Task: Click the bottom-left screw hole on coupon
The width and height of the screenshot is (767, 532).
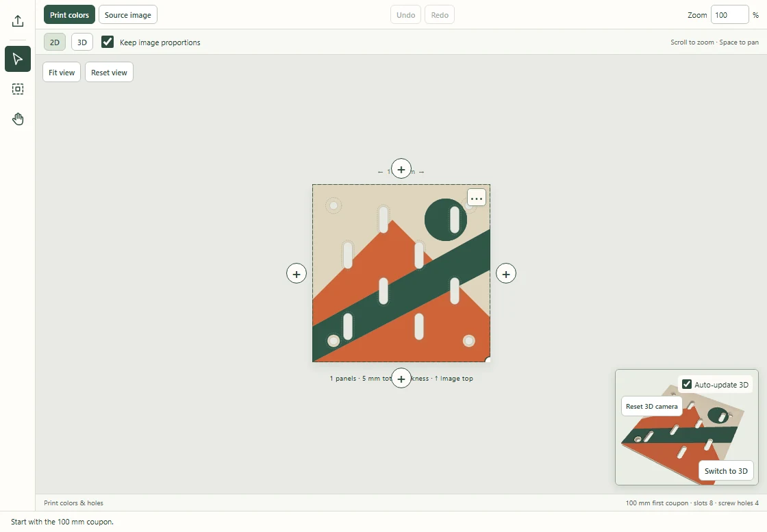Action: coord(334,341)
